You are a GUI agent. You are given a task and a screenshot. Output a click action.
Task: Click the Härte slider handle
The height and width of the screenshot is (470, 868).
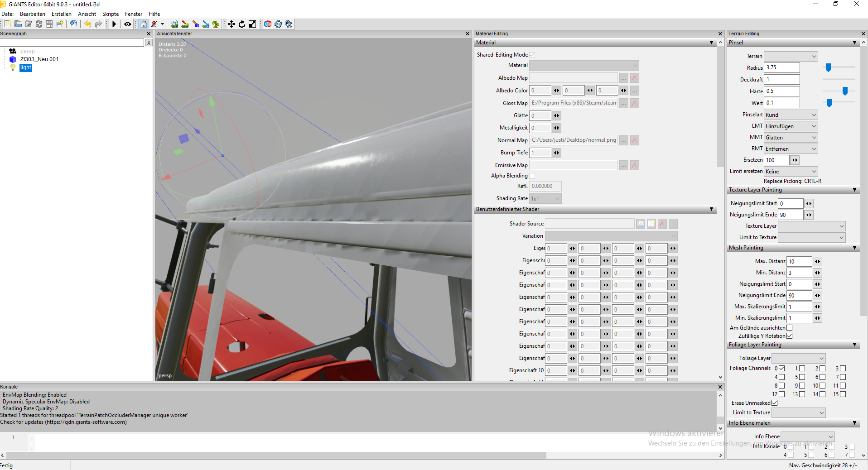point(845,91)
